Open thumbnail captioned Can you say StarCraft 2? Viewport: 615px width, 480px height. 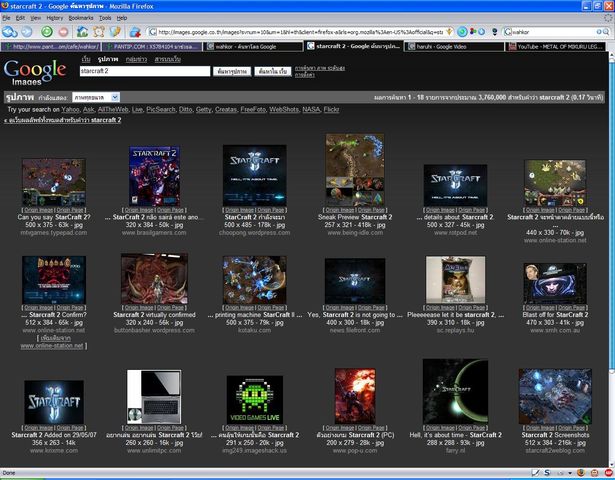point(54,182)
